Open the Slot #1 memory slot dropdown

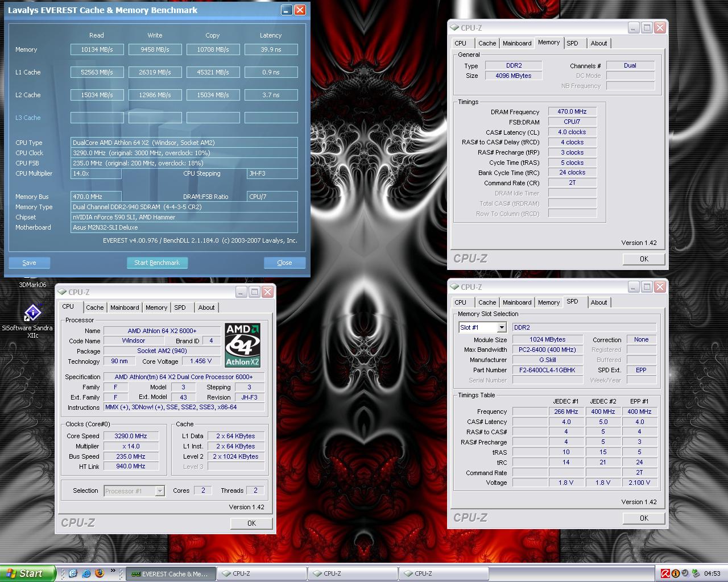click(x=501, y=327)
